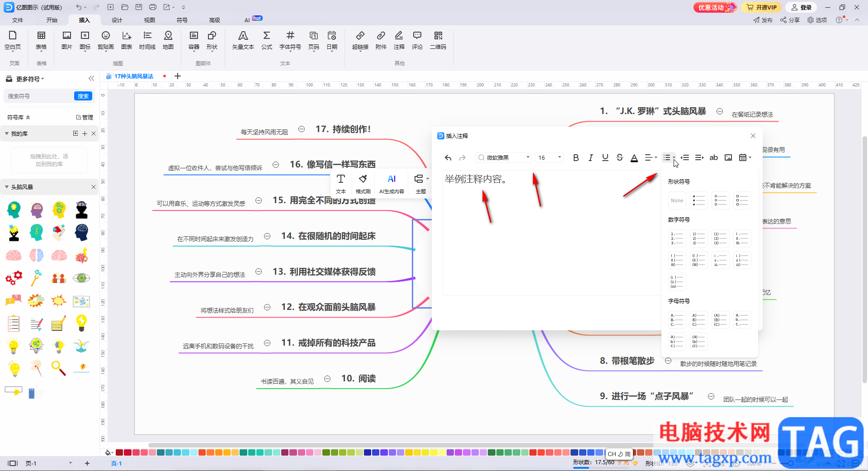Insert a QR code 二维码
Viewport: 868px width, 471px height.
[438, 40]
